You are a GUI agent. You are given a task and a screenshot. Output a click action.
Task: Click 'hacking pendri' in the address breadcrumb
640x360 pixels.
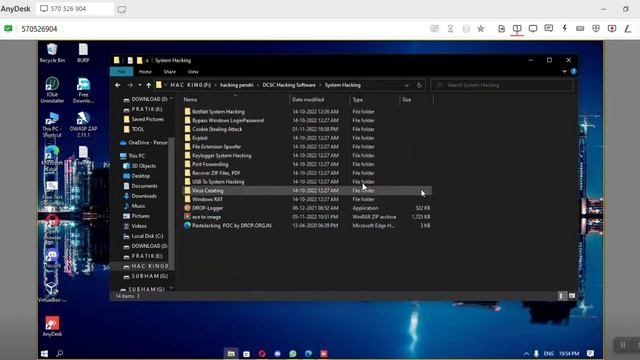coord(237,85)
